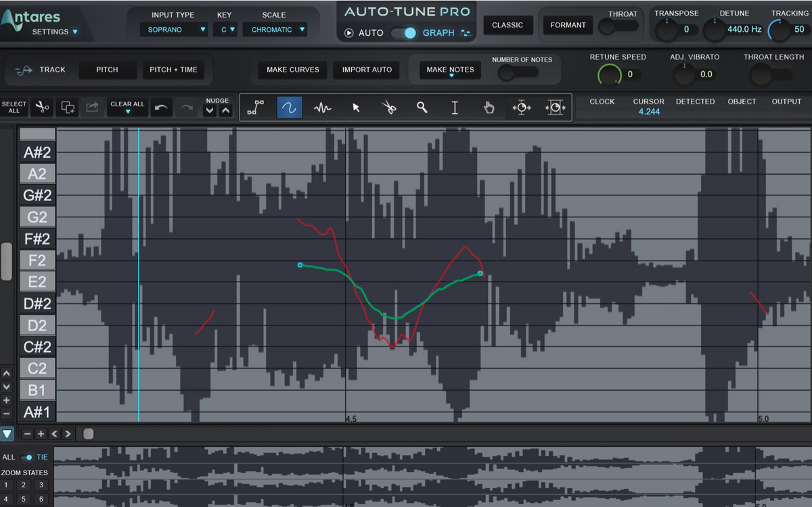
Task: Cut selection with scissors edit icon
Action: pyautogui.click(x=43, y=107)
